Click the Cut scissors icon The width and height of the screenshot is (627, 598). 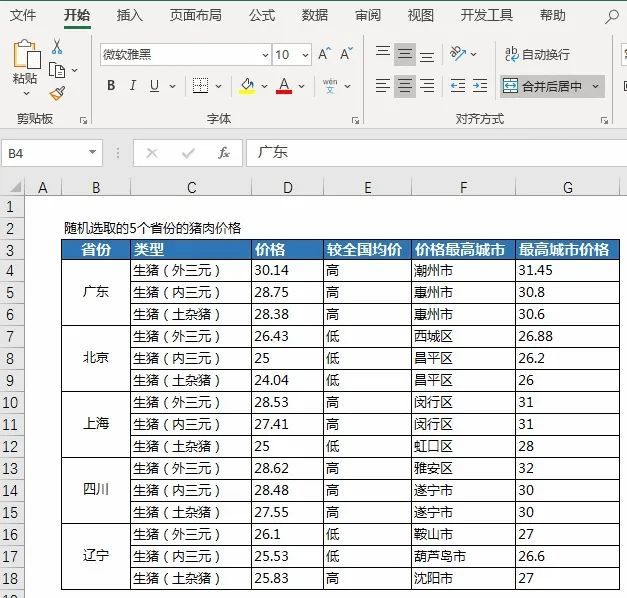tap(57, 48)
